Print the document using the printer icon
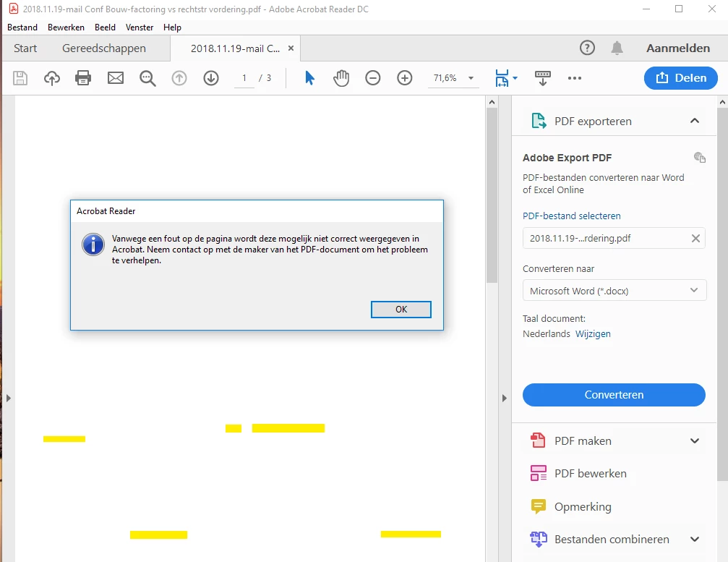Screen dimensions: 728x562 83,78
